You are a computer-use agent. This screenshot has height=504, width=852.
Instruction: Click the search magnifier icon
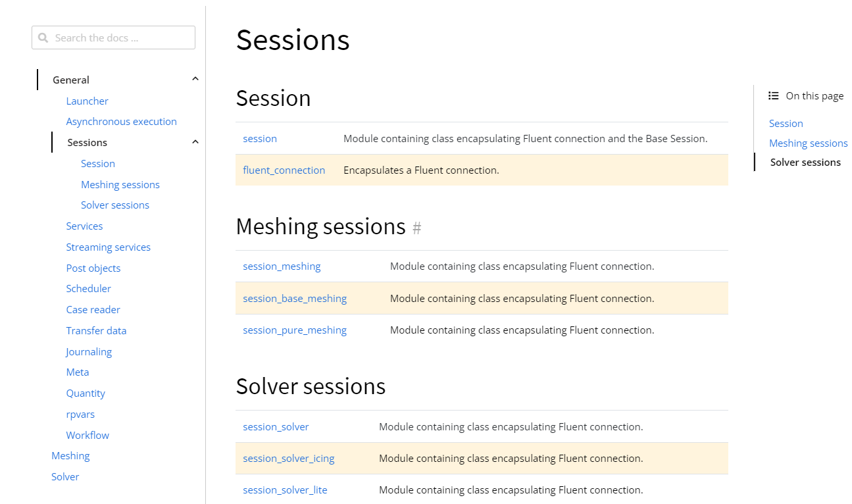click(43, 38)
